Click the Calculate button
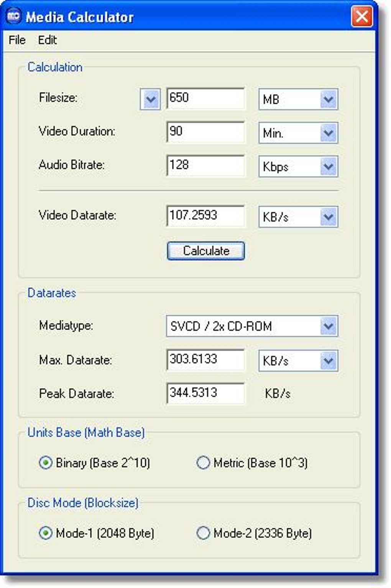This screenshot has height=588, width=391. point(205,251)
